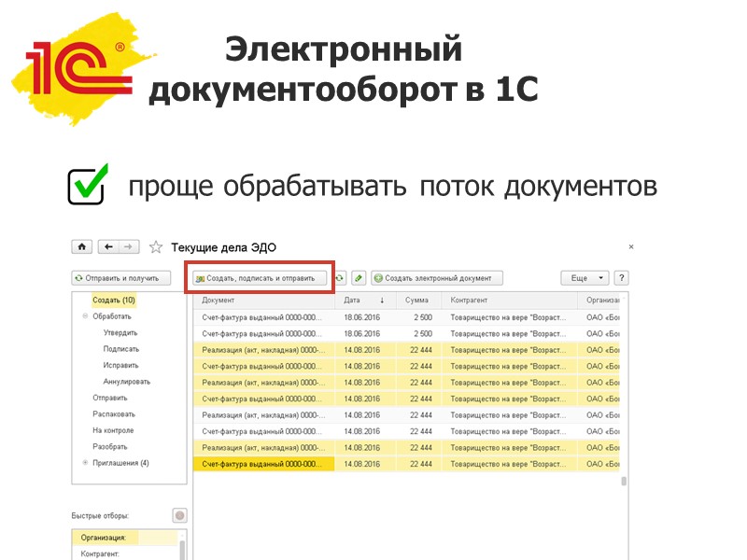The width and height of the screenshot is (747, 560).
Task: Click the sort arrow in Дата column
Action: coord(382,301)
